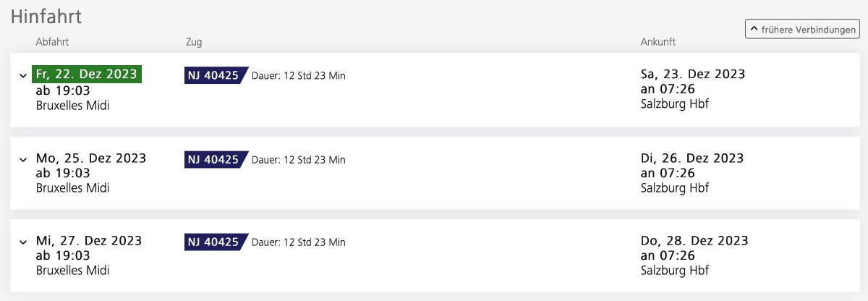Screen dimensions: 868x301
Task: Click arrival date Sa, 23. Dez 2023
Action: (x=693, y=75)
